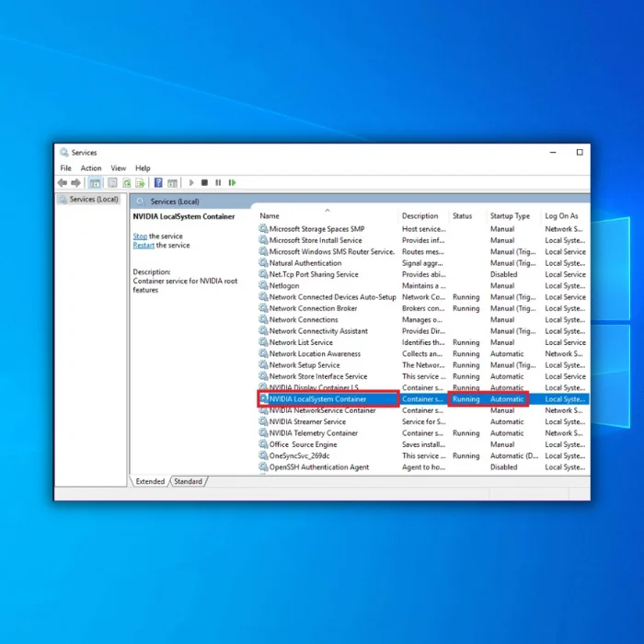Click the blue Help toolbar icon
Screen dimensions: 644x644
pos(158,183)
